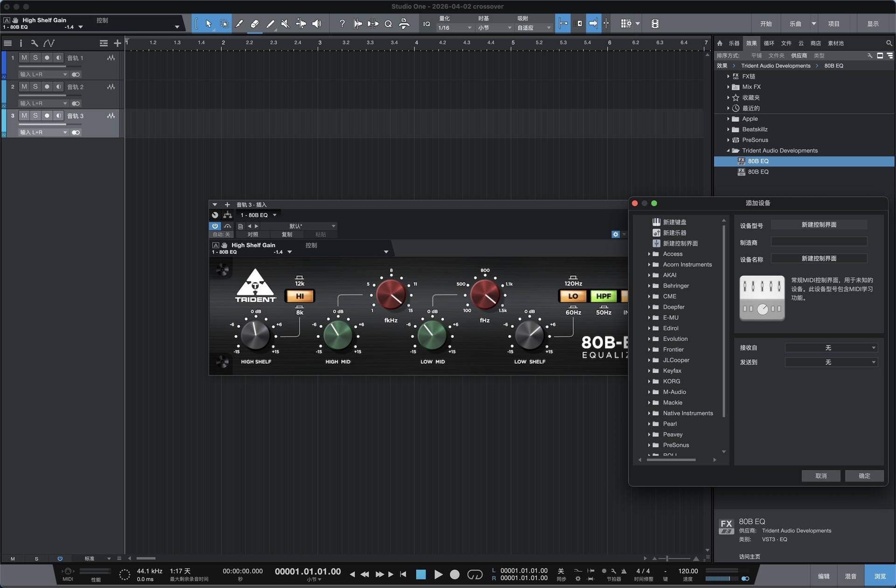Select the second 80B EQ browser entry
This screenshot has width=896, height=588.
click(804, 172)
